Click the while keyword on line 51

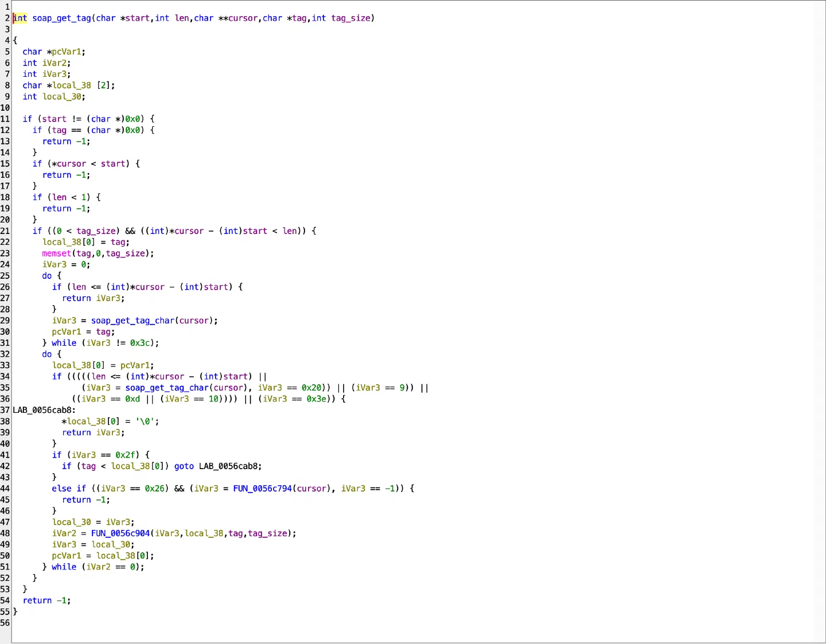click(64, 567)
